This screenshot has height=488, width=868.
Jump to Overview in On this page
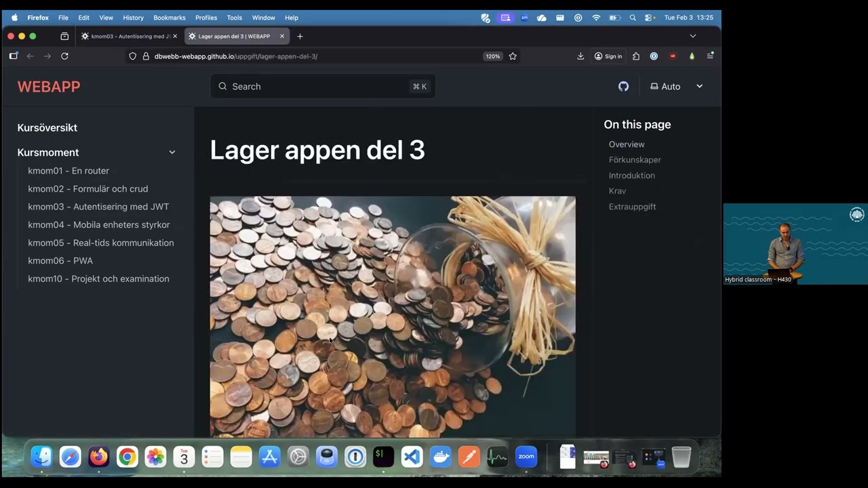pyautogui.click(x=627, y=144)
